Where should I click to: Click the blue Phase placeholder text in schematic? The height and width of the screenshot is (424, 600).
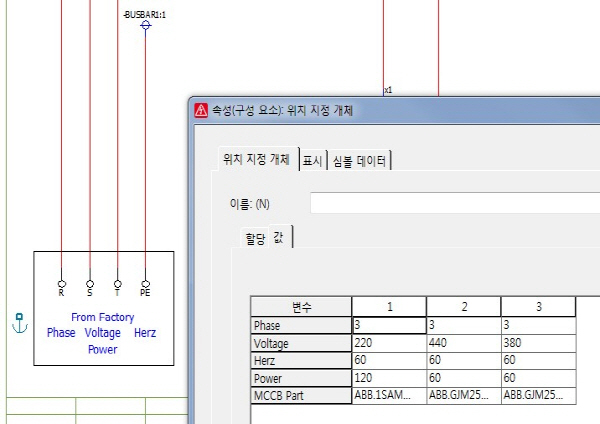point(61,333)
